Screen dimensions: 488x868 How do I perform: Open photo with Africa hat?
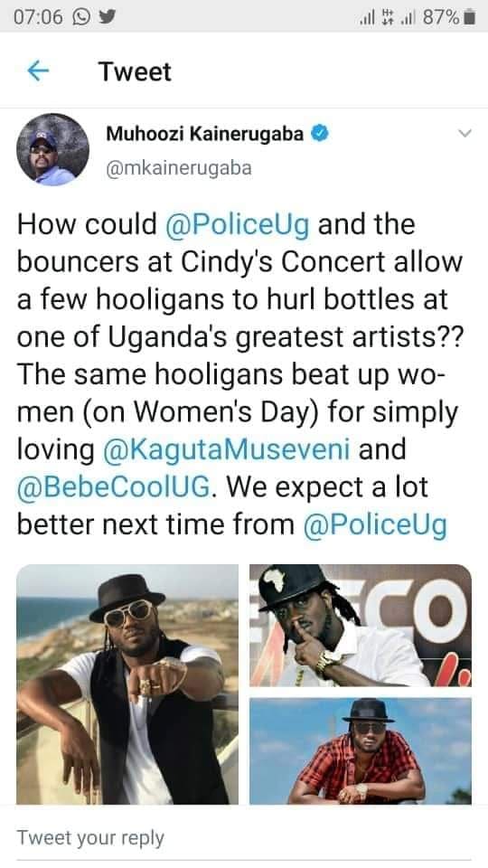pyautogui.click(x=361, y=625)
